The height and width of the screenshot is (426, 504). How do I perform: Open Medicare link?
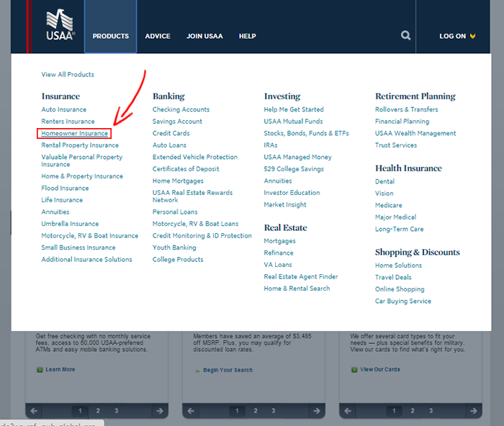pos(388,205)
